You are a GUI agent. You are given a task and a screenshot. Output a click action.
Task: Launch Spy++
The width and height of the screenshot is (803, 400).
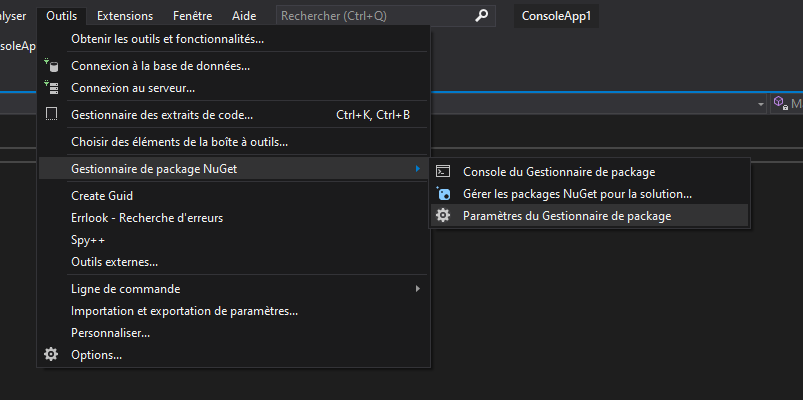(x=233, y=240)
